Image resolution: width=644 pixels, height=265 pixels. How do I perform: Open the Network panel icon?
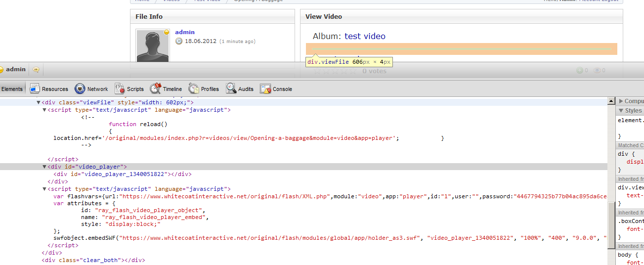[x=80, y=89]
